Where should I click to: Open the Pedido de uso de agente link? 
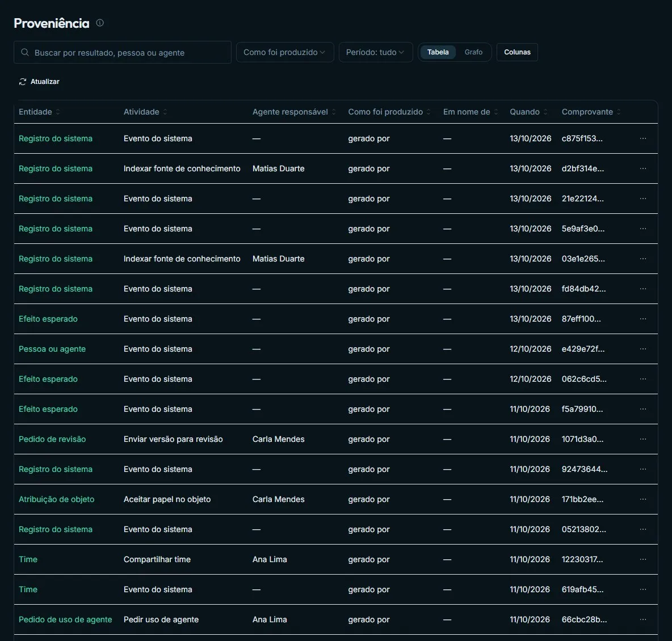tap(65, 619)
